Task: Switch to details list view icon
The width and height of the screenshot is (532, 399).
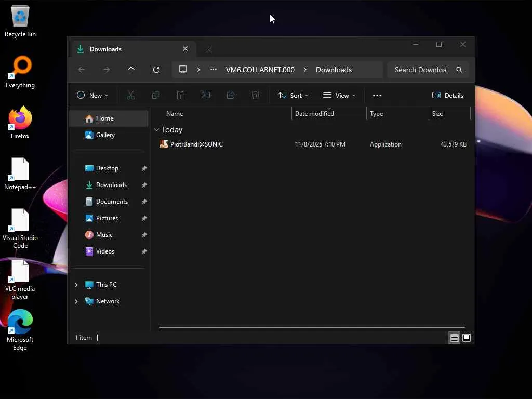Action: point(454,338)
